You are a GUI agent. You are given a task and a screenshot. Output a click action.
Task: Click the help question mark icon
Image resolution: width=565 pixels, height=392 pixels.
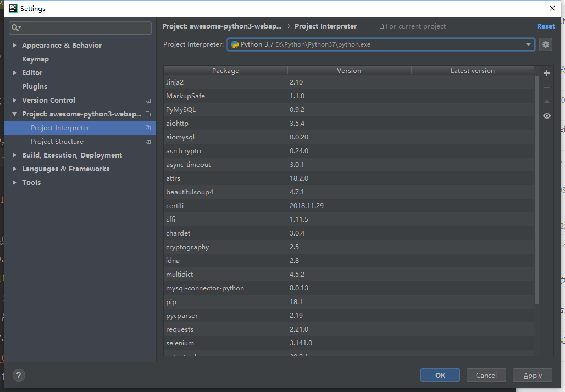(19, 376)
